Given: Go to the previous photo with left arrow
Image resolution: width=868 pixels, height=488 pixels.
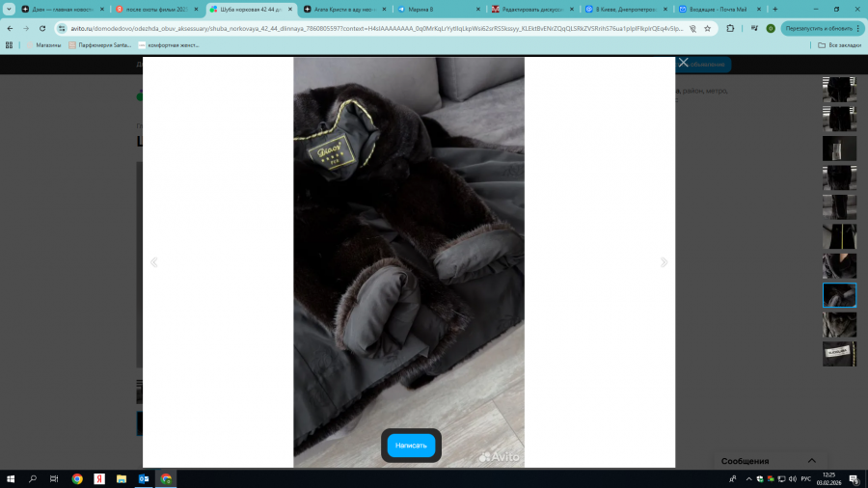Looking at the screenshot, I should 154,262.
